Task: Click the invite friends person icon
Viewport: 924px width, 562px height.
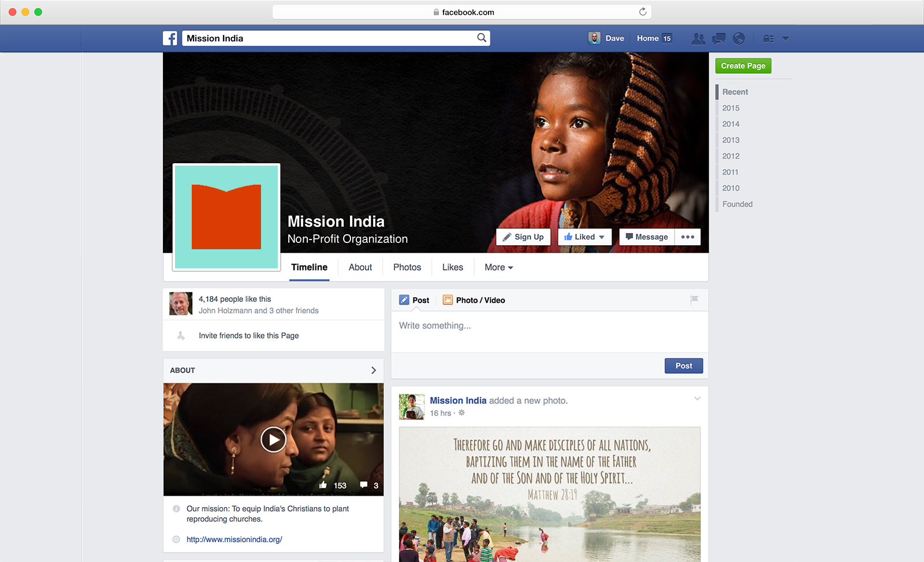Action: (x=181, y=336)
